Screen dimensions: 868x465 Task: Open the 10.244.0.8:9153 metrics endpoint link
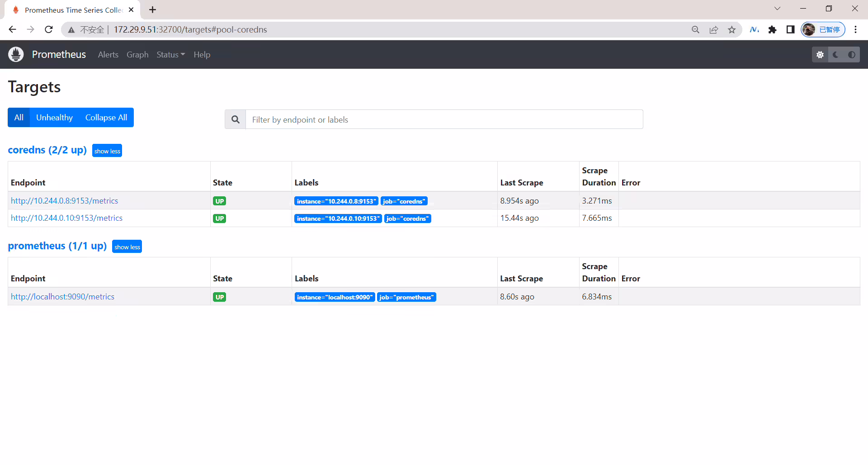64,201
